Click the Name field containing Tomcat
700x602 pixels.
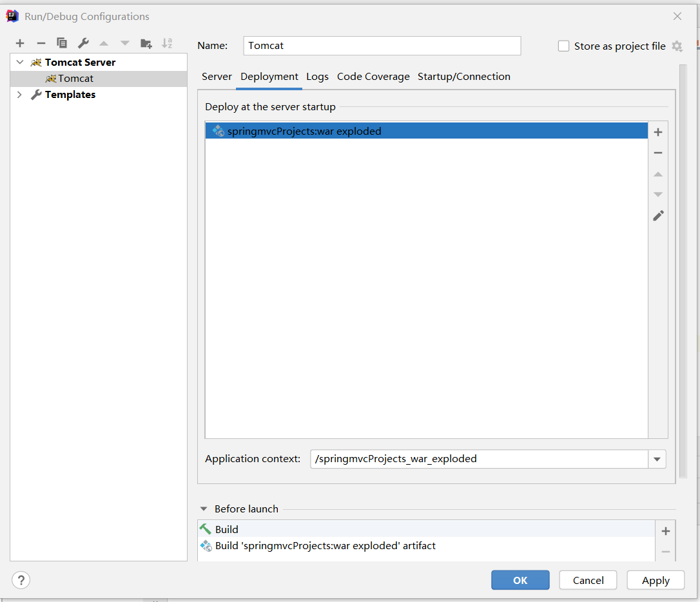click(382, 46)
